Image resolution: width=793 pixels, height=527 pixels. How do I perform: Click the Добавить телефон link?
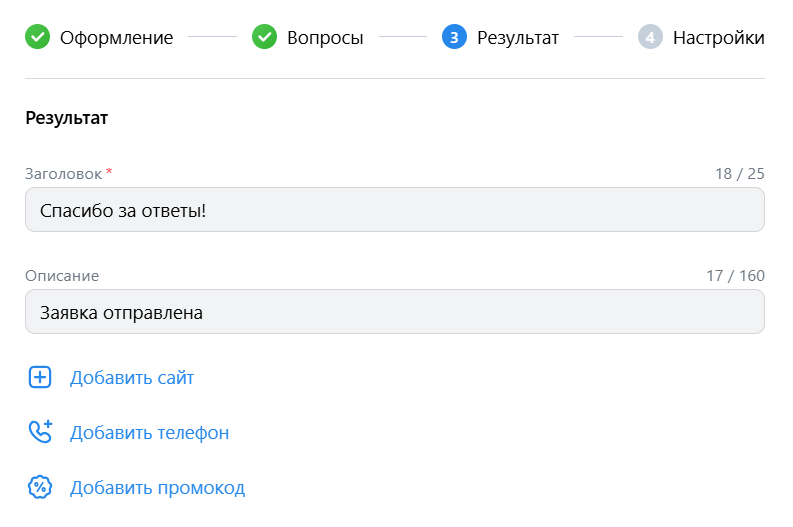point(149,432)
